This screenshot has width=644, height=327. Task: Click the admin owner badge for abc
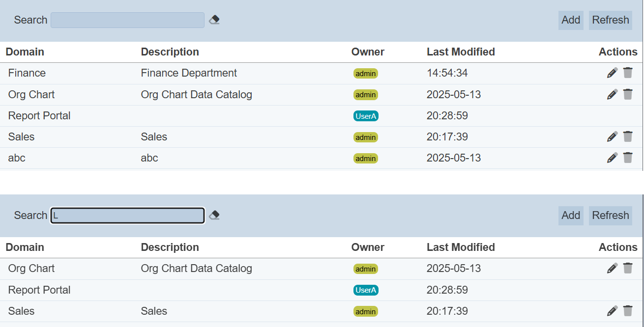365,158
